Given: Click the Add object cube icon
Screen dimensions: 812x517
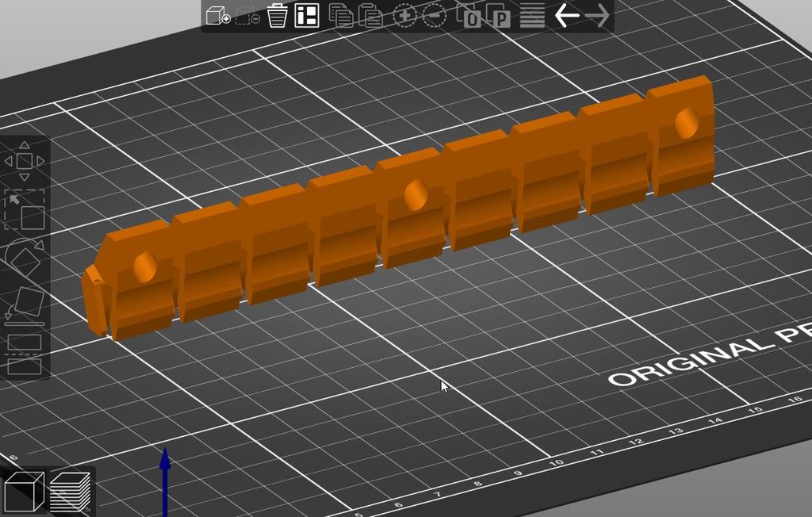Looking at the screenshot, I should (x=217, y=16).
